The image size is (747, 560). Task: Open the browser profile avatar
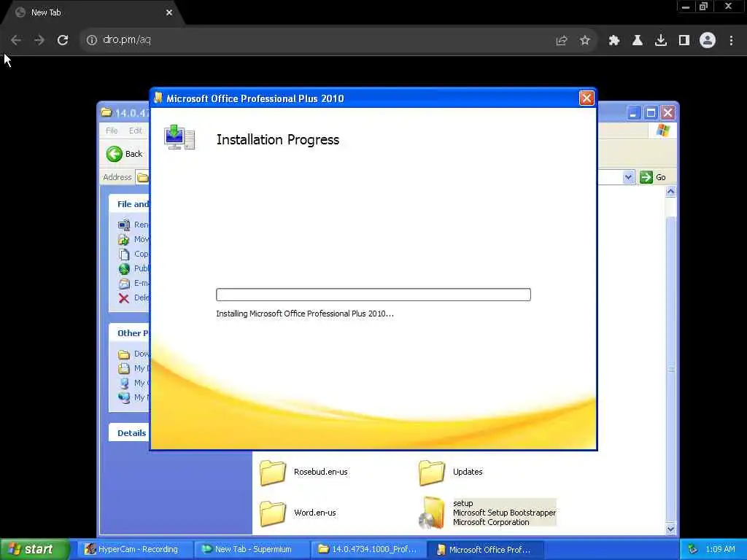coord(708,40)
